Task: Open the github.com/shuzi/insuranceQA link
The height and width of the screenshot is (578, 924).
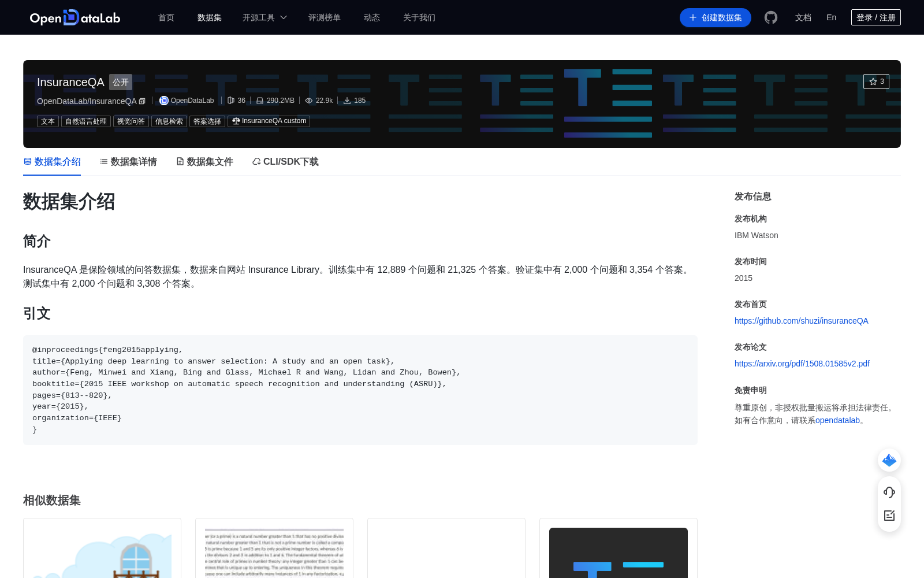Action: coord(802,321)
